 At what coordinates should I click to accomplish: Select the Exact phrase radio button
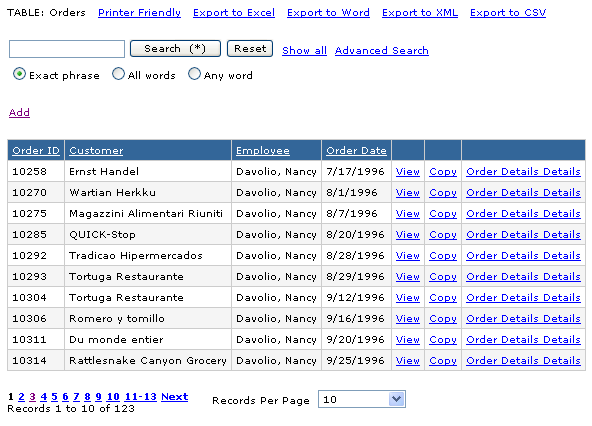coord(19,74)
